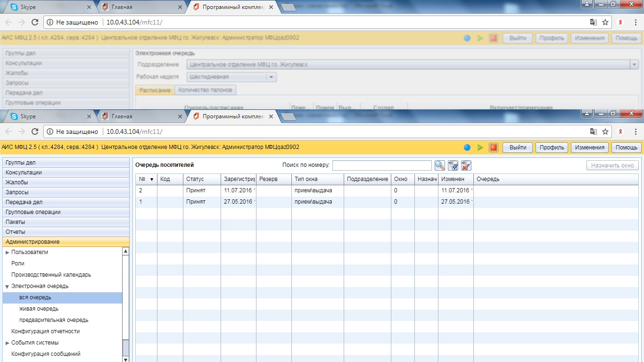This screenshot has height=362, width=644.
Task: Click Выйти in the Очередь посетителей window
Action: click(x=518, y=148)
